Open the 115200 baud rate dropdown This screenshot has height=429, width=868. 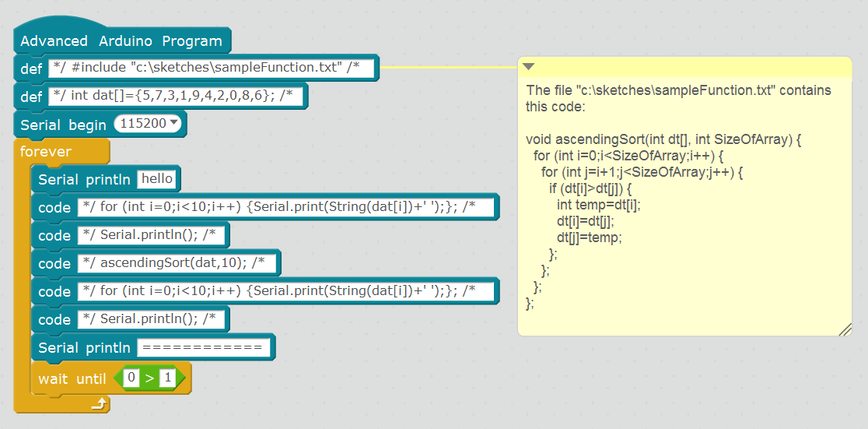(147, 124)
